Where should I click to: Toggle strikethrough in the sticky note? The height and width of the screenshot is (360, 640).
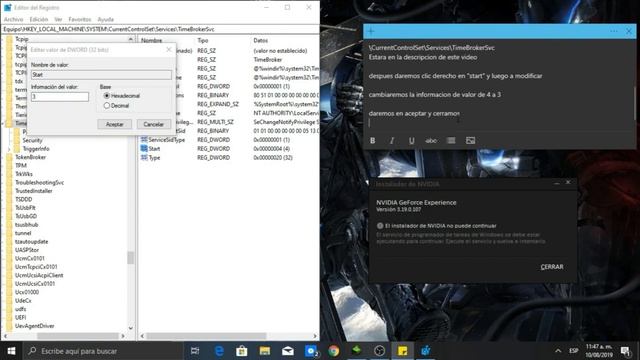click(x=431, y=140)
